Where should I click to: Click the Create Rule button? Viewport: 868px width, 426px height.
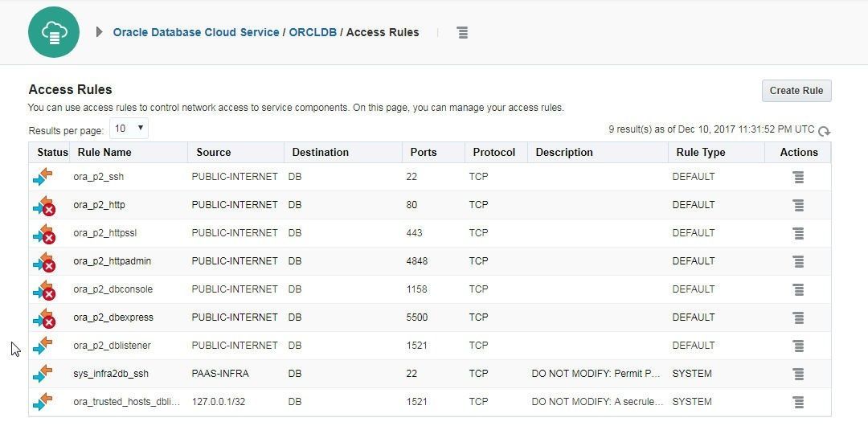(796, 91)
